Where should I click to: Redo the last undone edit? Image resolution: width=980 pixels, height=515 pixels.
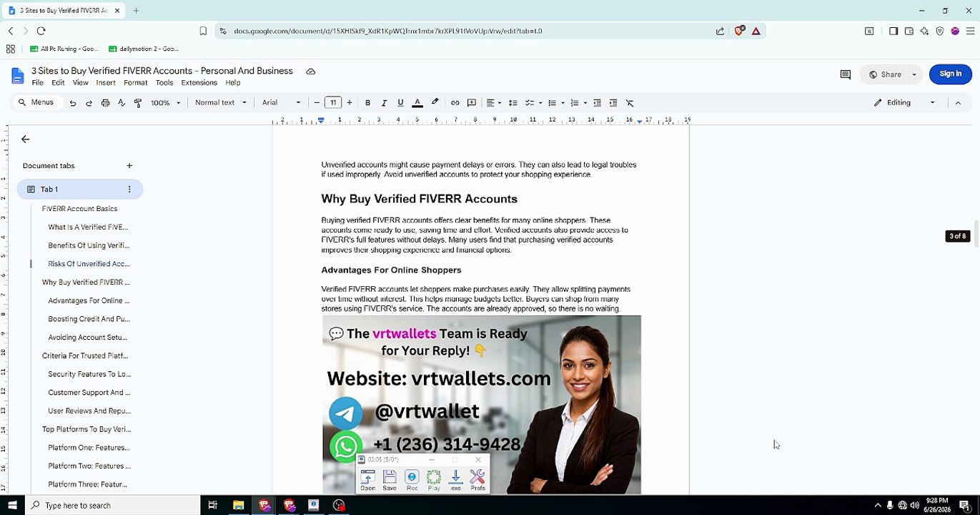coord(89,103)
